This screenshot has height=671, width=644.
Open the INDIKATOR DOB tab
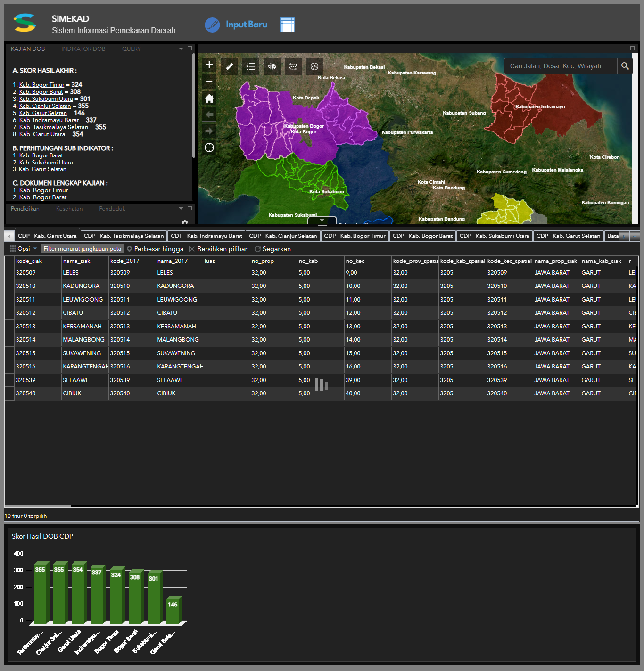(83, 49)
